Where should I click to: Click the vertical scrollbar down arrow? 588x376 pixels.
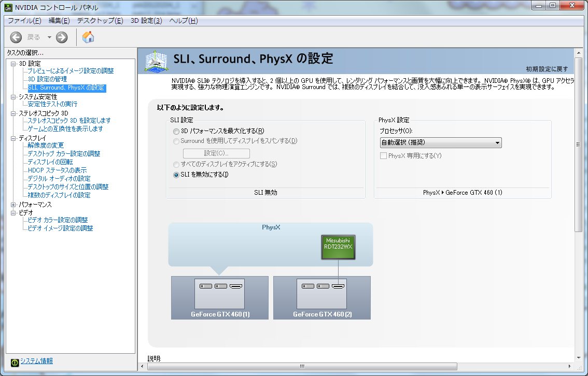[x=578, y=358]
